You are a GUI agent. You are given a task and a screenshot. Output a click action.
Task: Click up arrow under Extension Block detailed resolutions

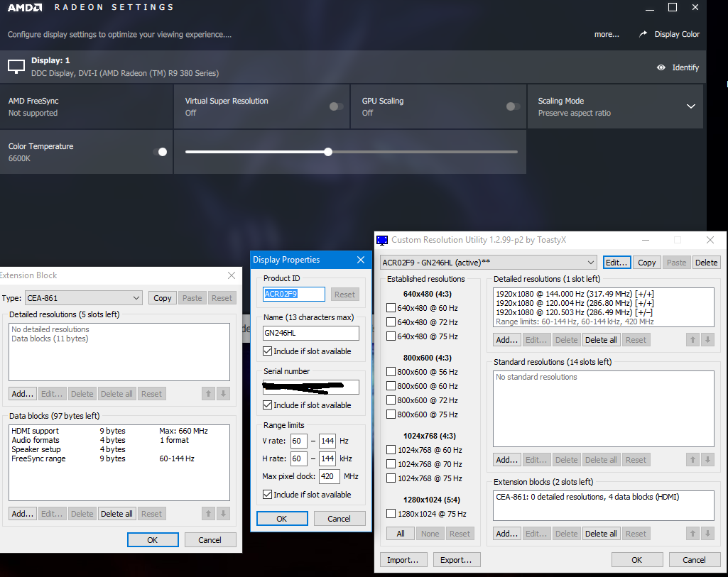point(209,394)
